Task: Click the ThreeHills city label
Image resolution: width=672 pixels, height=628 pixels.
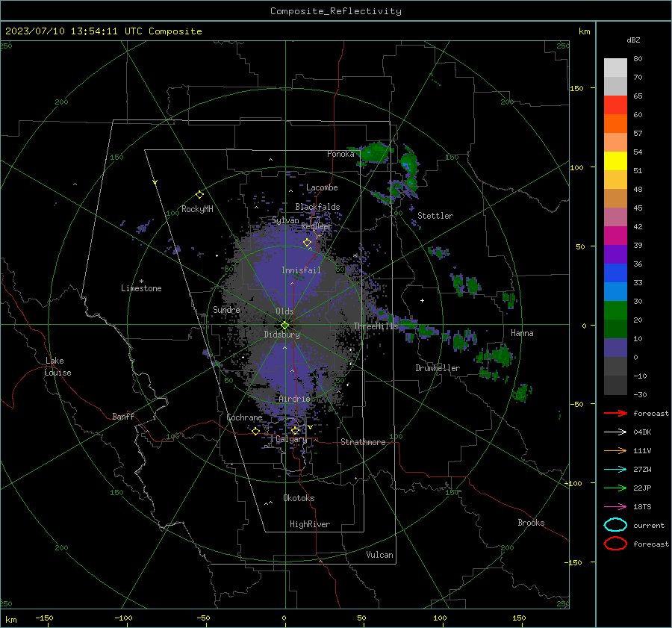Action: pyautogui.click(x=376, y=326)
